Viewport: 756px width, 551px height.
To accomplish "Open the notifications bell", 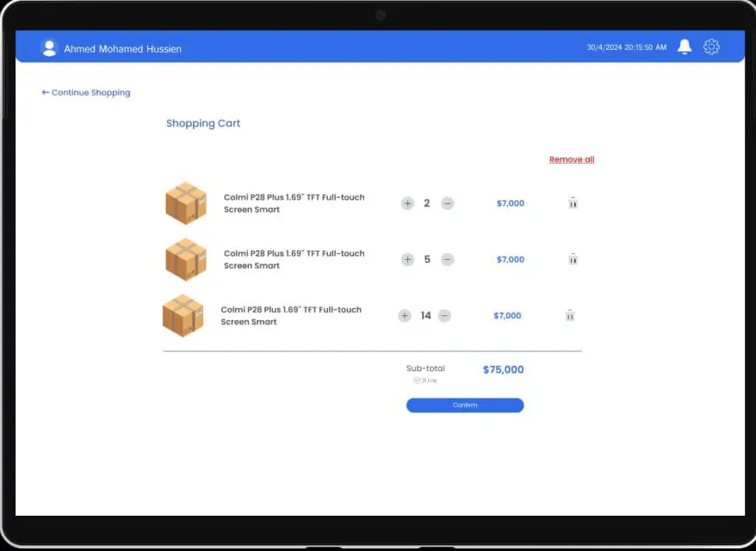I will click(x=685, y=46).
